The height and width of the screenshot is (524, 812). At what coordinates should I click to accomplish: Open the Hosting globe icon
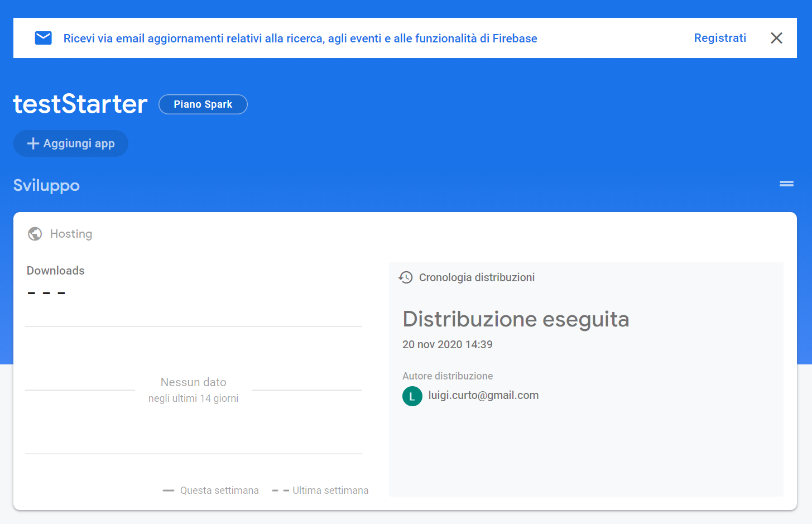(35, 234)
